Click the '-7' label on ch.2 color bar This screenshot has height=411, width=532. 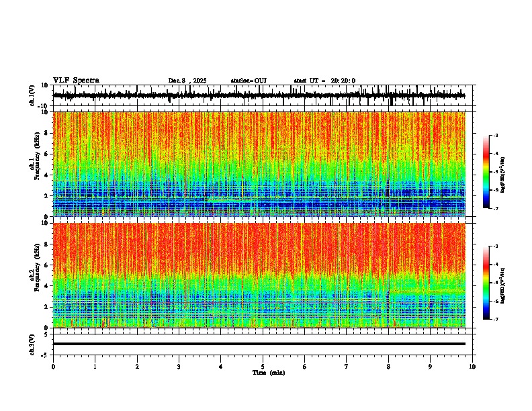coord(495,319)
